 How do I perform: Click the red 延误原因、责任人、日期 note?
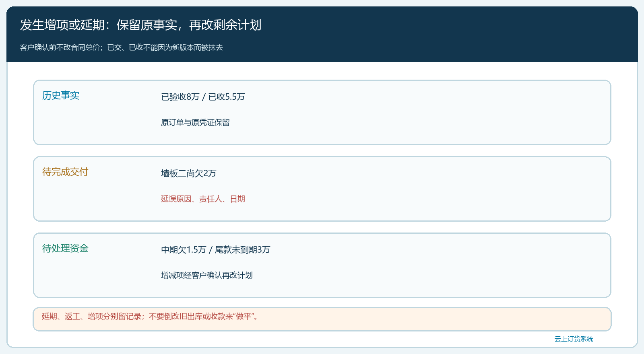click(x=203, y=199)
